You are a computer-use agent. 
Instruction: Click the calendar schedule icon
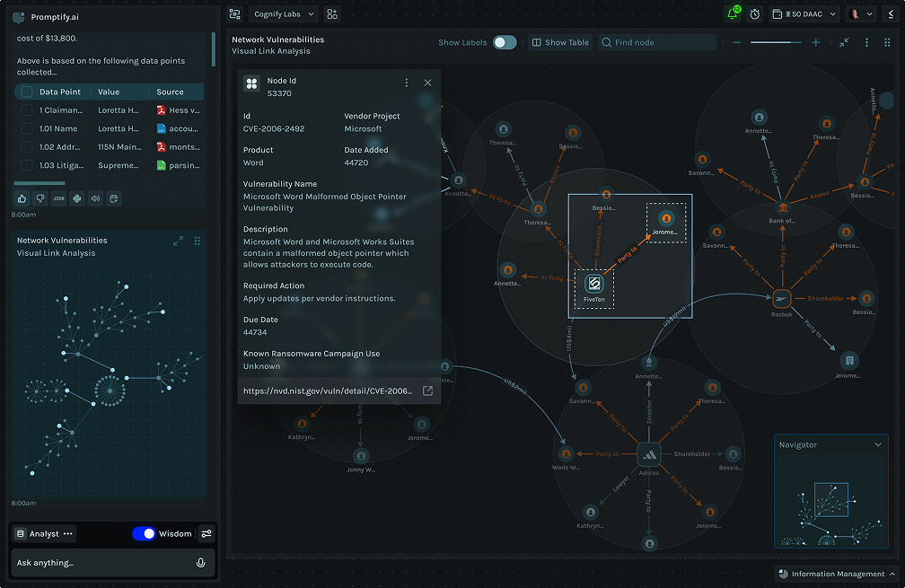pos(114,198)
